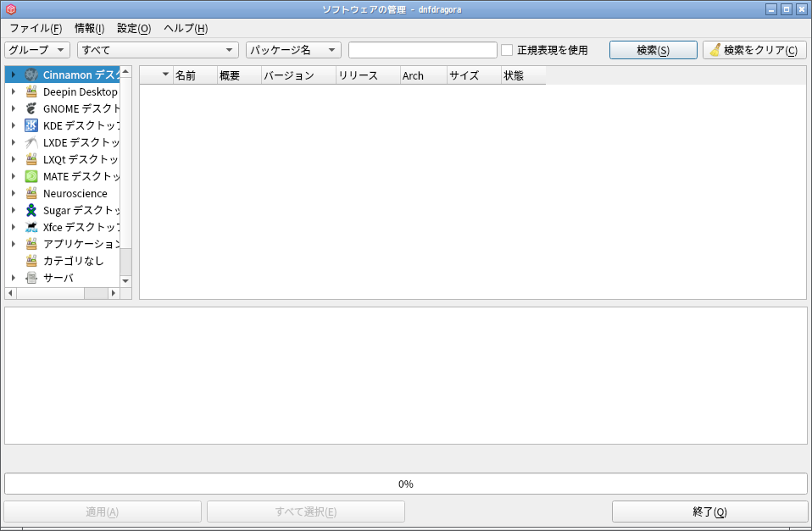Click the GNOME foot icon
The width and height of the screenshot is (812, 531).
(31, 108)
